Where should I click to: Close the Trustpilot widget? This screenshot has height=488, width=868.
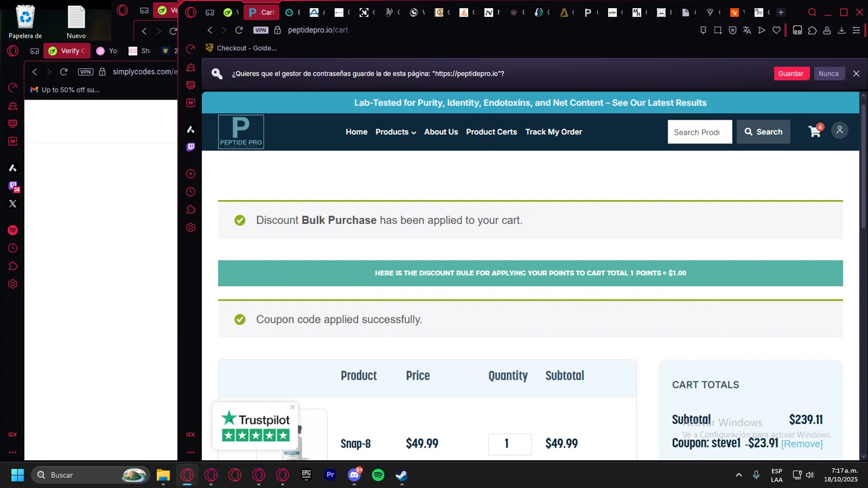[x=292, y=407]
